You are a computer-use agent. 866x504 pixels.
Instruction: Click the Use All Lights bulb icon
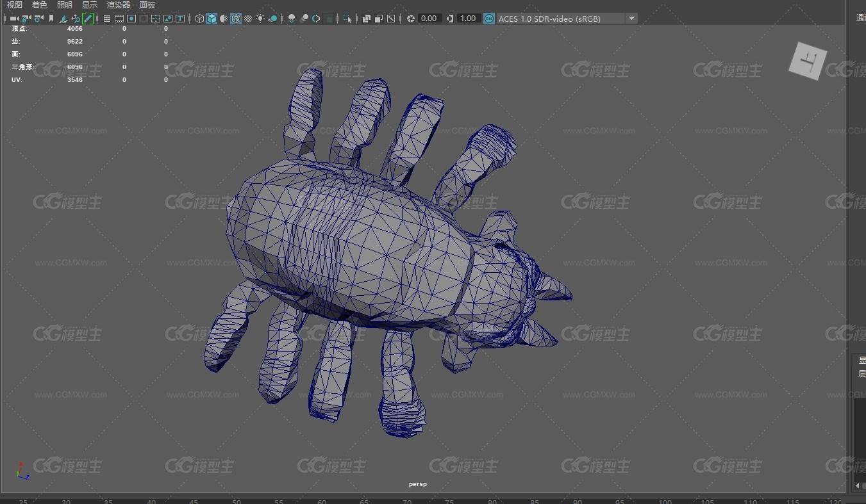point(260,19)
